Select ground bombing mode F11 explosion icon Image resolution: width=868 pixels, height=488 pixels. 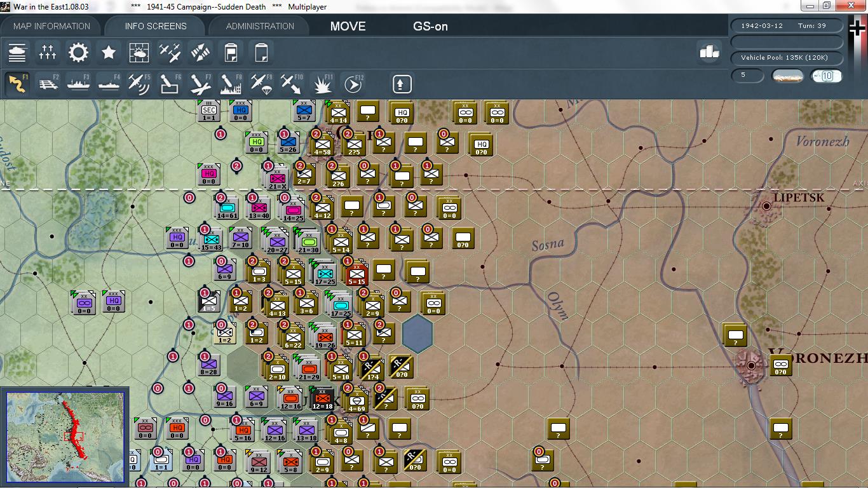click(x=322, y=83)
